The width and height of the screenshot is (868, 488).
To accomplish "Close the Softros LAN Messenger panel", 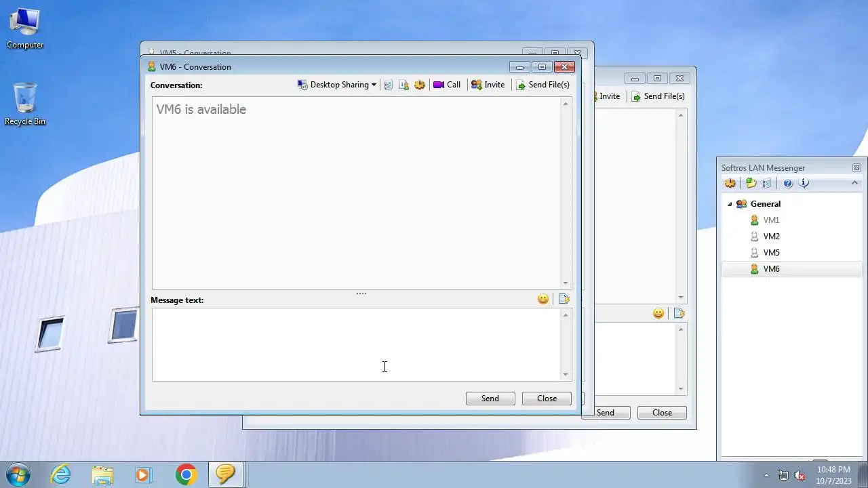I will point(856,167).
